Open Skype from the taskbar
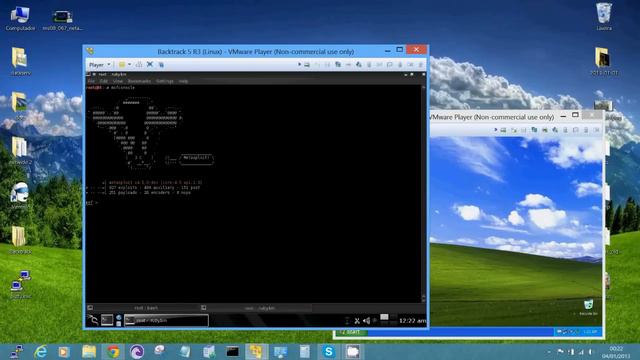This screenshot has width=640, height=360. (x=329, y=351)
